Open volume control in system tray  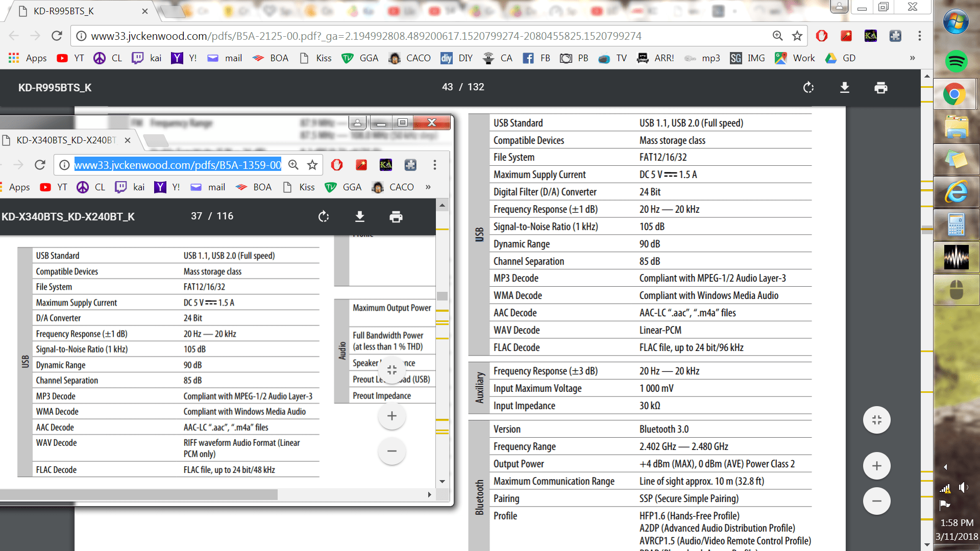tap(963, 488)
